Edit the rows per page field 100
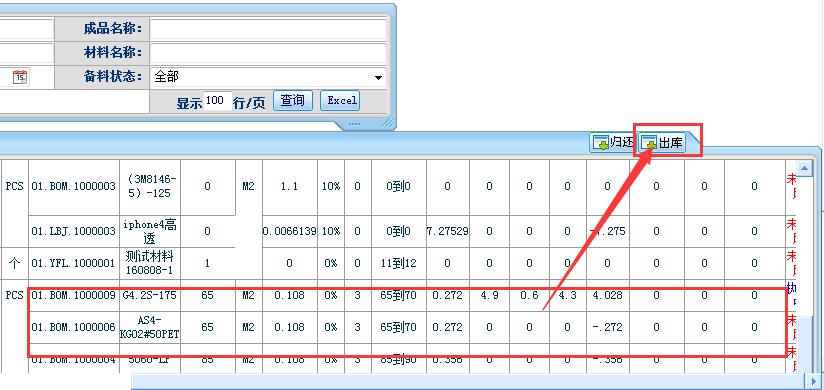Screen dimensions: 824x390 coord(216,100)
